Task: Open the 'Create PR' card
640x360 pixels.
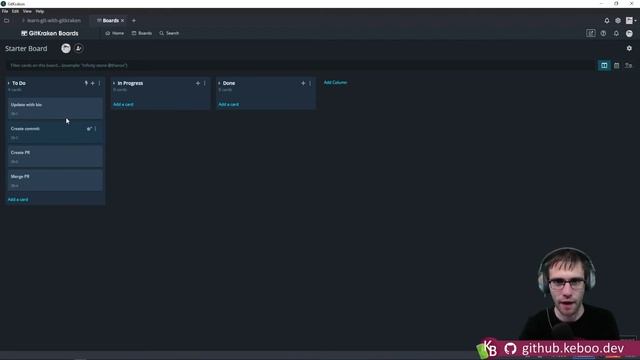Action: pyautogui.click(x=55, y=156)
